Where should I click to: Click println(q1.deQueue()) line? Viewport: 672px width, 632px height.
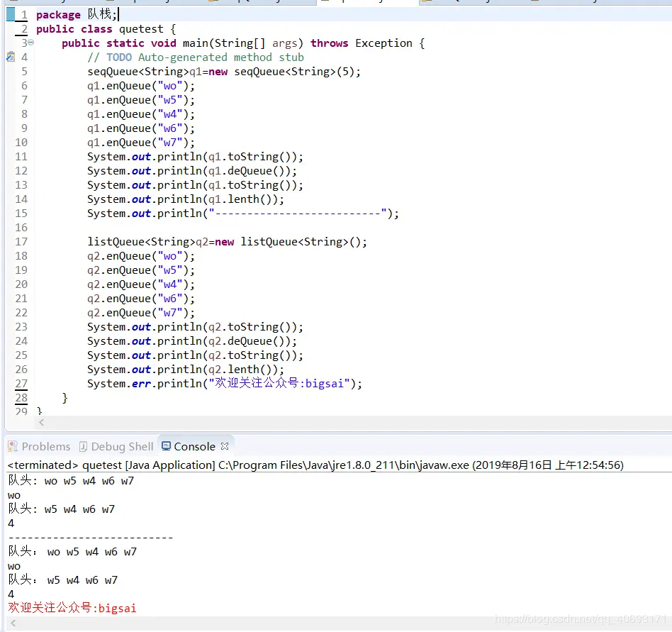coord(192,171)
